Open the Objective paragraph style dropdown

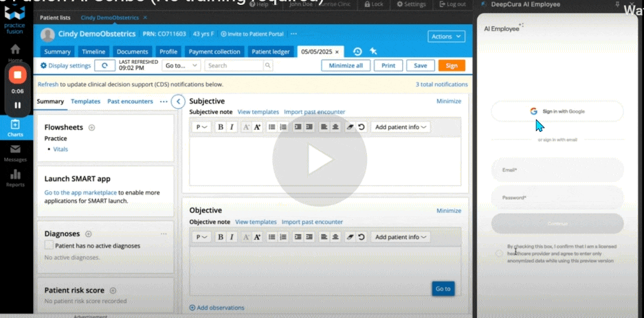[x=201, y=237]
